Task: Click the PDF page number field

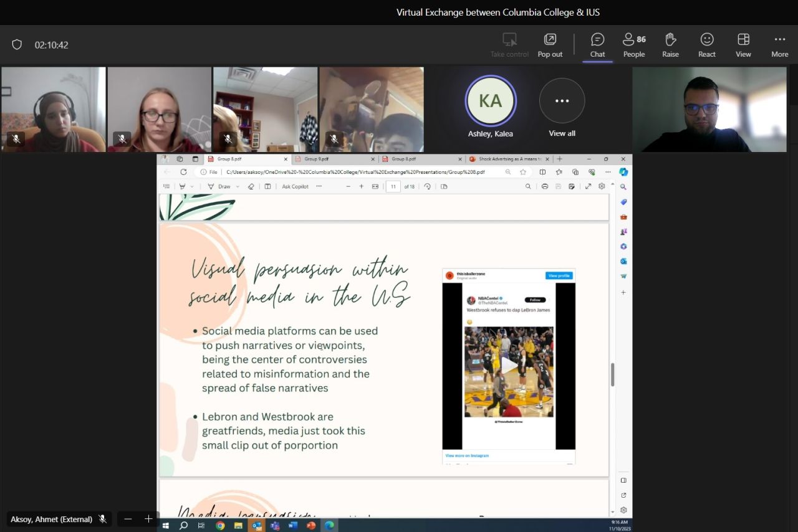Action: (x=393, y=186)
